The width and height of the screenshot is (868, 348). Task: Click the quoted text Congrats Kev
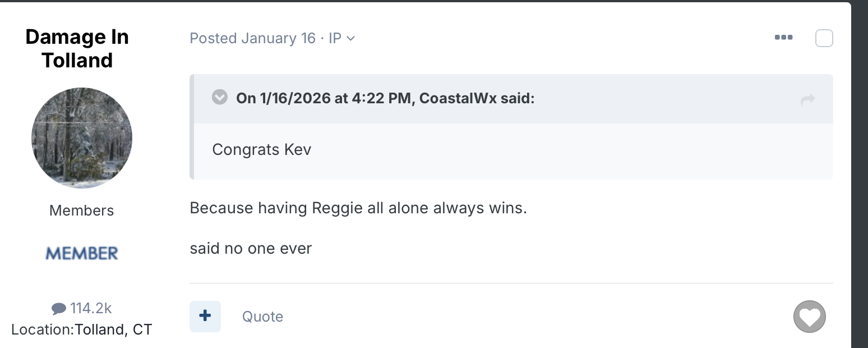click(262, 150)
